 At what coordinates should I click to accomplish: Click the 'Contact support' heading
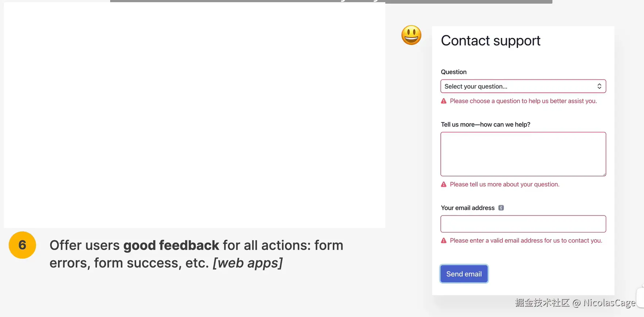(490, 41)
